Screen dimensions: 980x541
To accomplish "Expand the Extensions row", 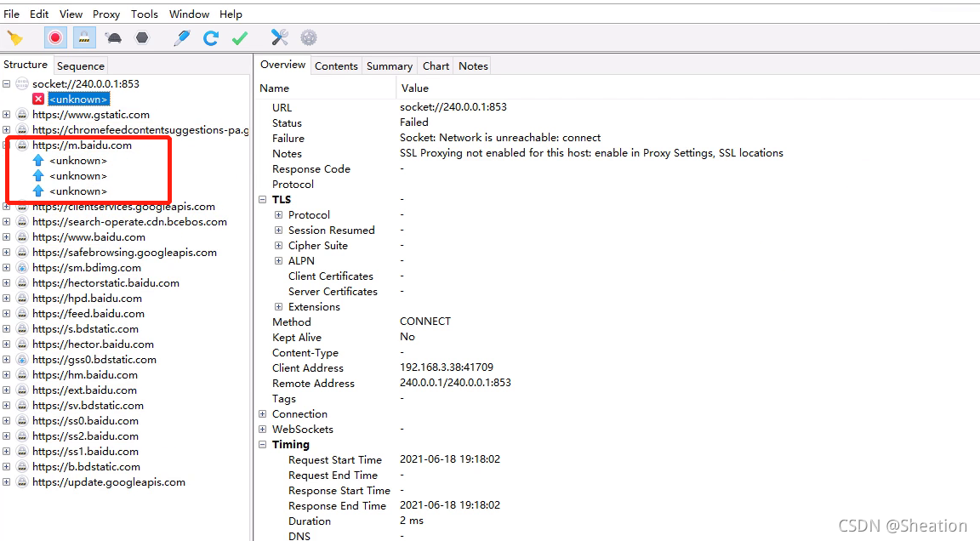I will click(279, 307).
